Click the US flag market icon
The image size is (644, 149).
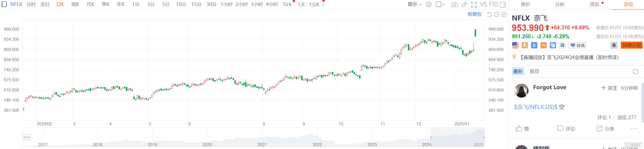pos(515,45)
